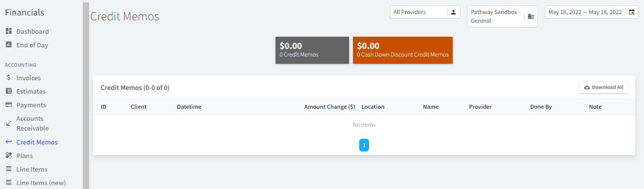Click the orange Cash Down Discount card
The image size is (644, 189).
pyautogui.click(x=403, y=50)
